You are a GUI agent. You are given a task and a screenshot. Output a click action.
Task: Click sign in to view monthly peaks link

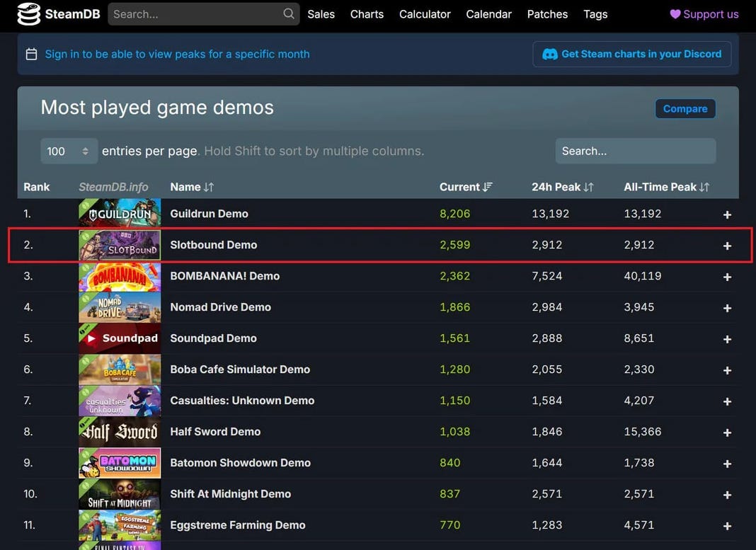coord(178,54)
